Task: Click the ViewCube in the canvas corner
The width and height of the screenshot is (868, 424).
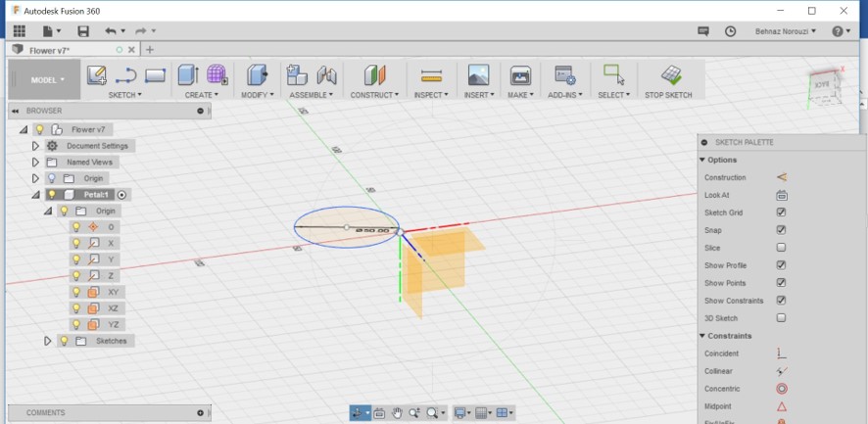Action: click(827, 86)
